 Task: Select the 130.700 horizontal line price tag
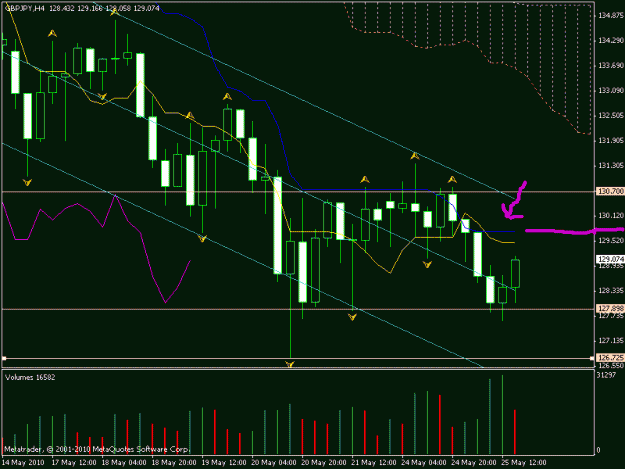[610, 192]
